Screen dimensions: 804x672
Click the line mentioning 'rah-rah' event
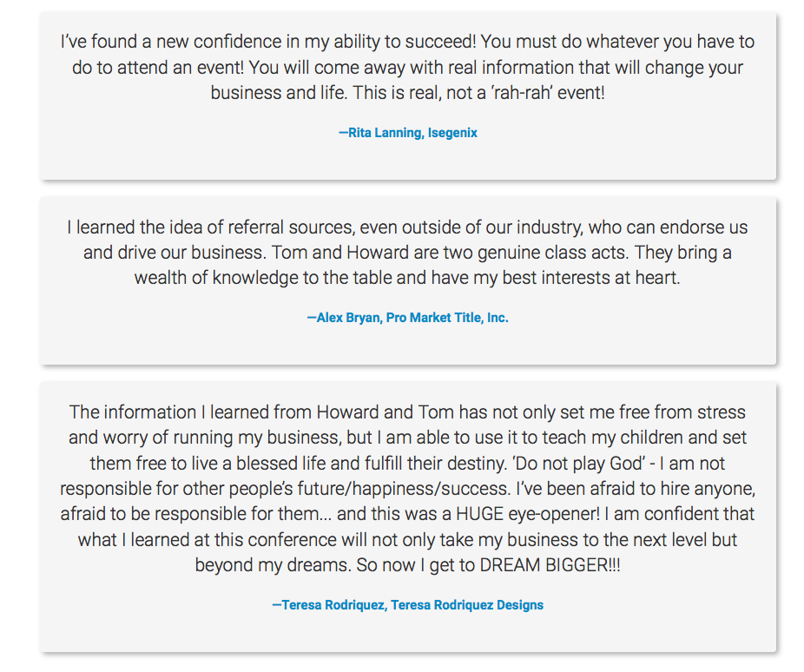point(407,93)
